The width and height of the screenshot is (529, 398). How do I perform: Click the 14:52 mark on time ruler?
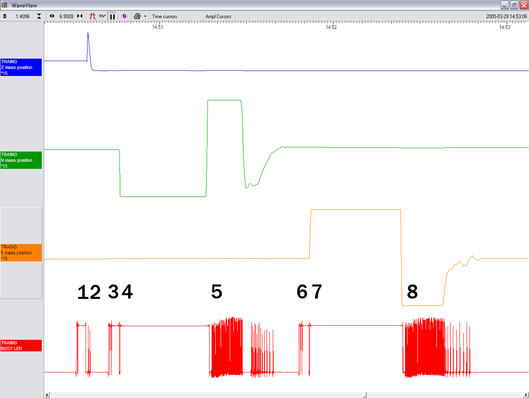coord(331,27)
